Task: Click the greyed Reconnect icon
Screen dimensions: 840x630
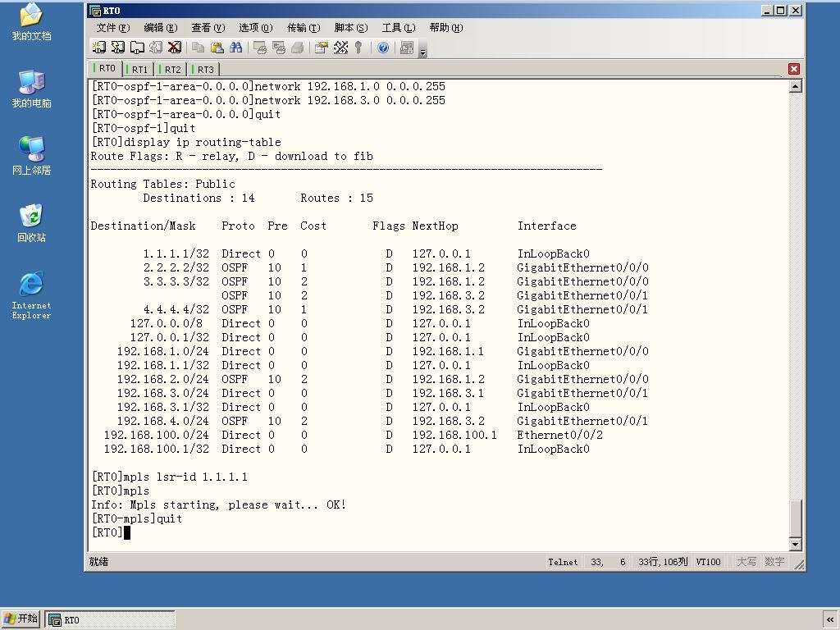Action: coord(156,48)
